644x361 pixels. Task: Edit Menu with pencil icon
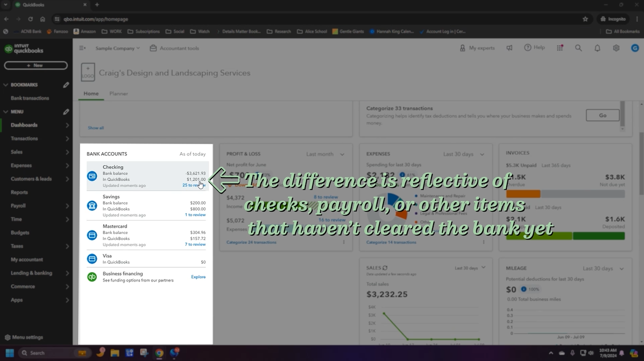click(66, 112)
